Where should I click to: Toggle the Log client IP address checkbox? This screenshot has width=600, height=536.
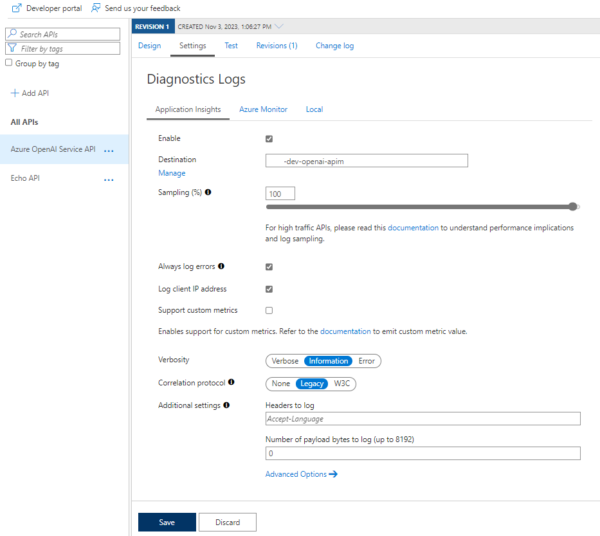269,289
